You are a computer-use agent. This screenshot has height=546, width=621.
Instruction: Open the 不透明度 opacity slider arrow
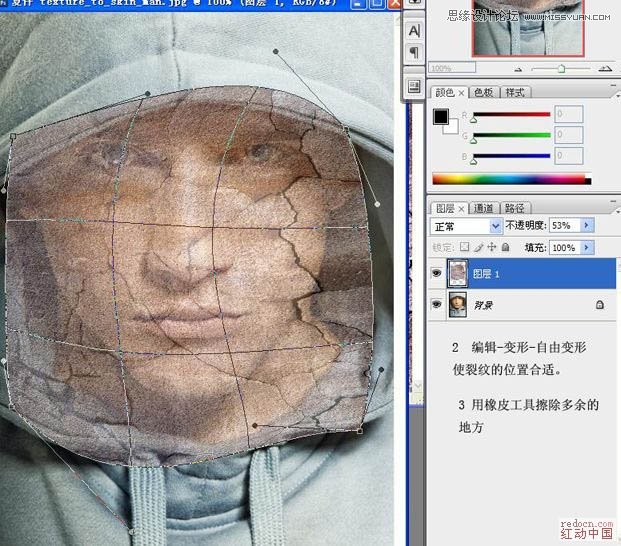coord(587,225)
